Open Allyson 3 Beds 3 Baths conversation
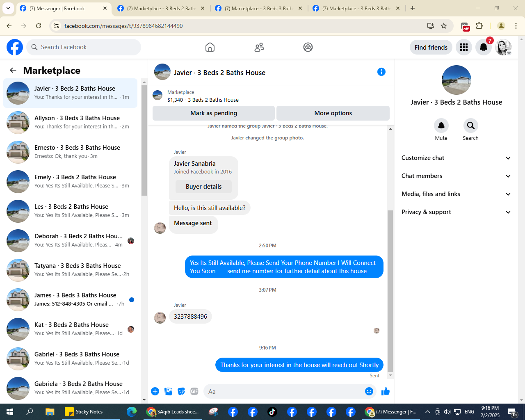This screenshot has height=420, width=525. tap(71, 123)
